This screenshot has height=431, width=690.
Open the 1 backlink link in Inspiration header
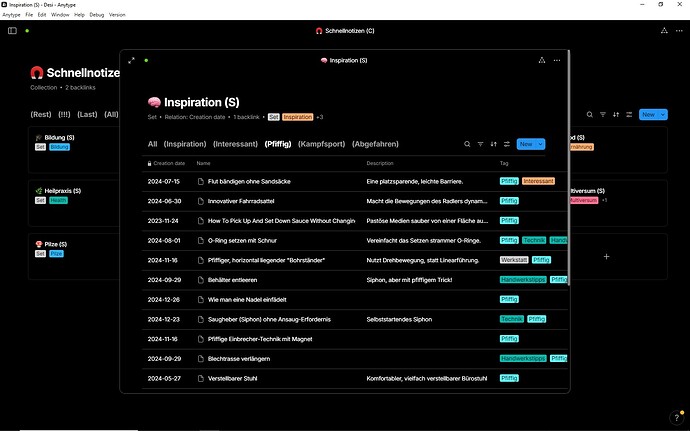[246, 117]
